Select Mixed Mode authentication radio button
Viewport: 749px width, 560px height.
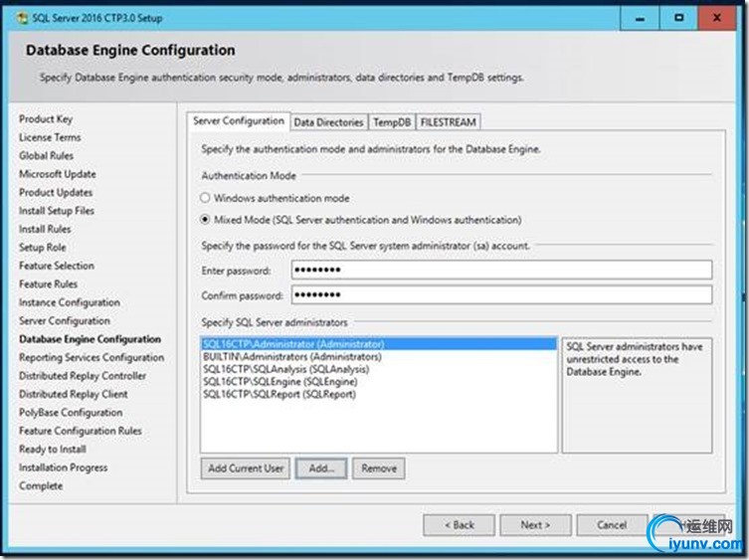tap(205, 219)
